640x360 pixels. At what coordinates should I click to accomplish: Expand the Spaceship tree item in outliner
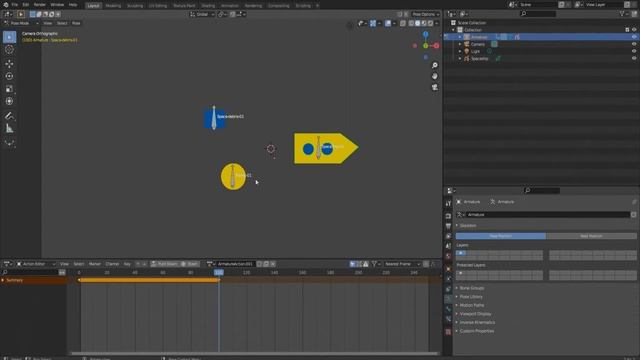(x=460, y=58)
